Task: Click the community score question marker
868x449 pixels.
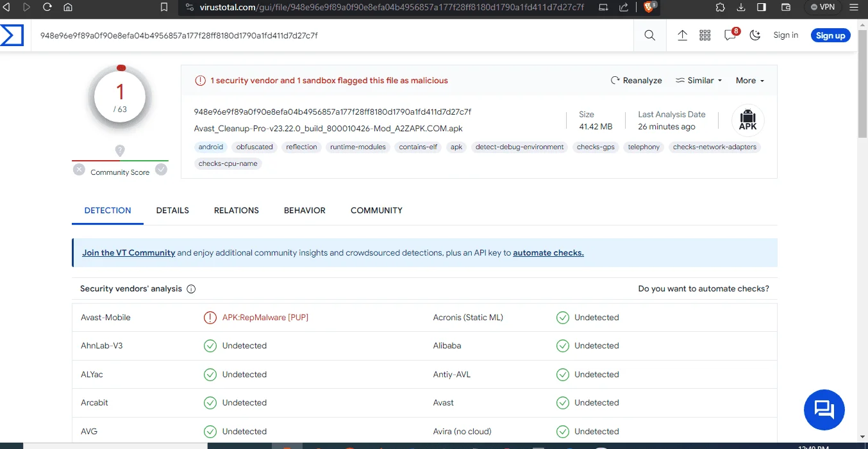Action: coord(120,151)
